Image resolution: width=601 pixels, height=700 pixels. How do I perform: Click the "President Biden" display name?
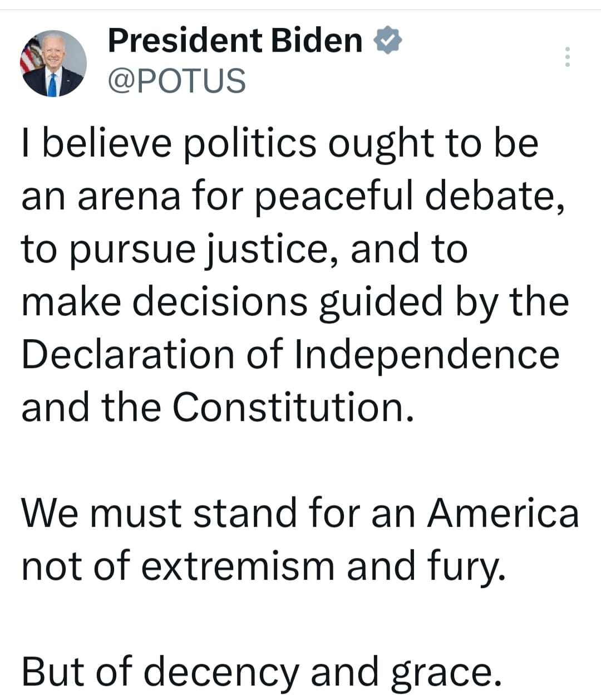click(235, 41)
